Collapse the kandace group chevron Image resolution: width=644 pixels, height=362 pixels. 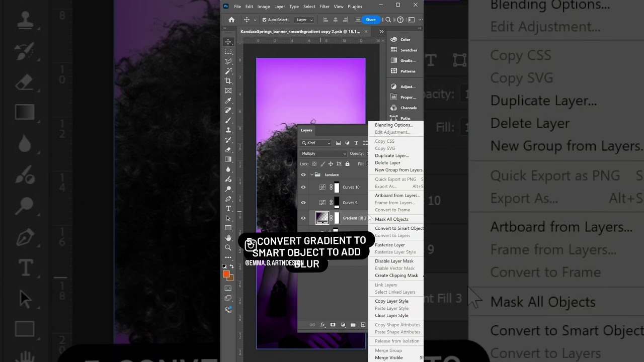(311, 175)
